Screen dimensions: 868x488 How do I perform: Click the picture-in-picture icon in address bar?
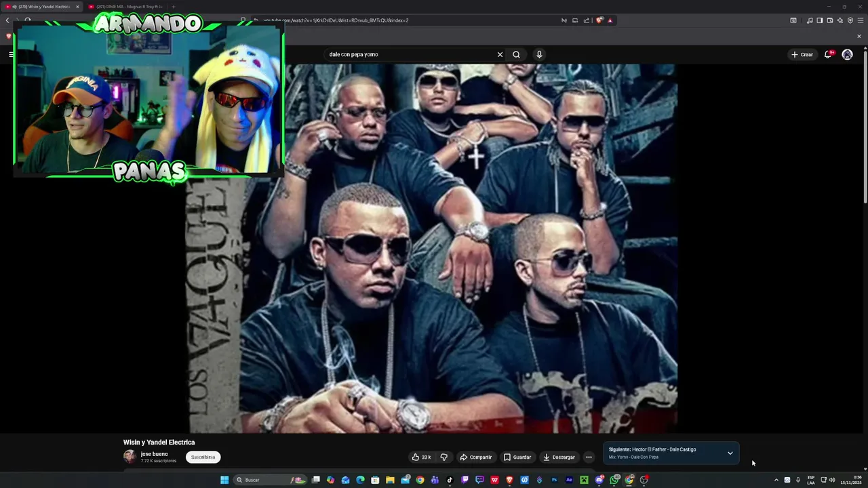click(575, 20)
